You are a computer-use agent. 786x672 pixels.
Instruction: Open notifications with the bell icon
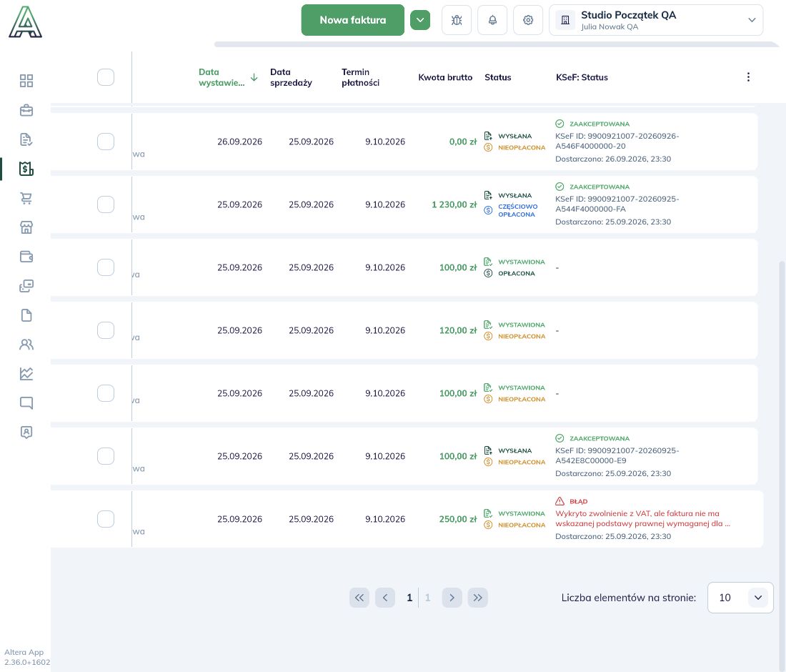point(492,20)
